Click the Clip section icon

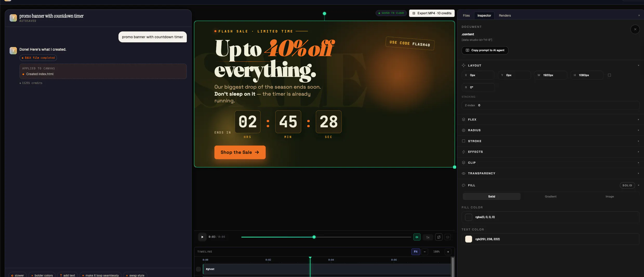(x=464, y=163)
